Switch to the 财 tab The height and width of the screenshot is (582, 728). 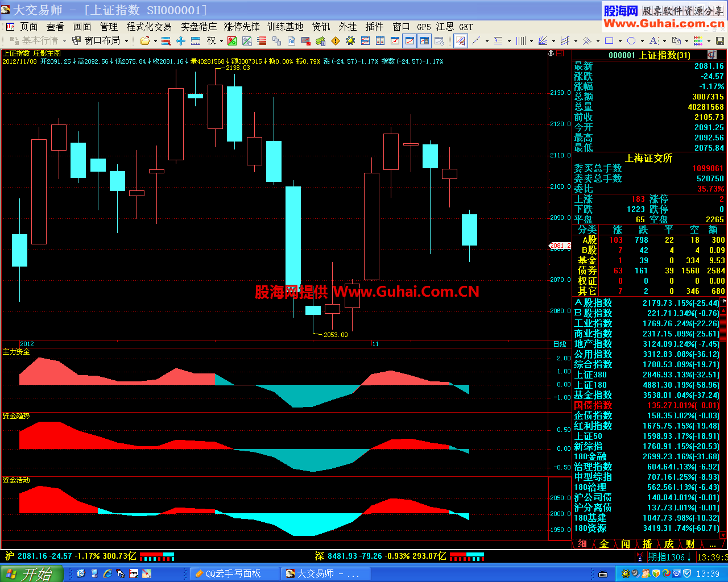click(690, 544)
